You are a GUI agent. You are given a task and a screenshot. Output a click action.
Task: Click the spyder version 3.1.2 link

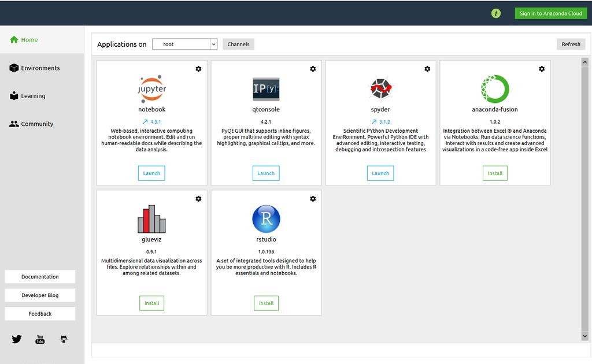point(384,122)
